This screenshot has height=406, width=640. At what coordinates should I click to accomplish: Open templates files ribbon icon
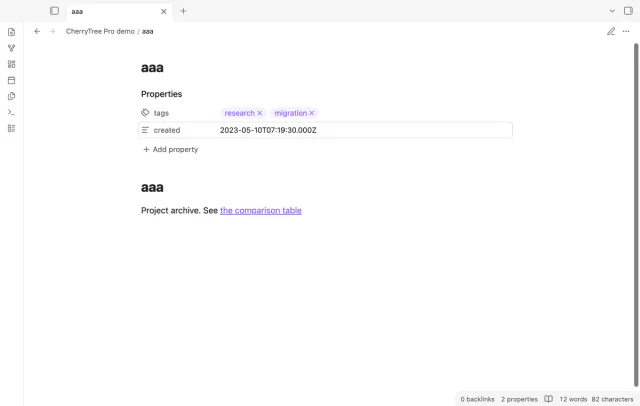click(x=11, y=96)
